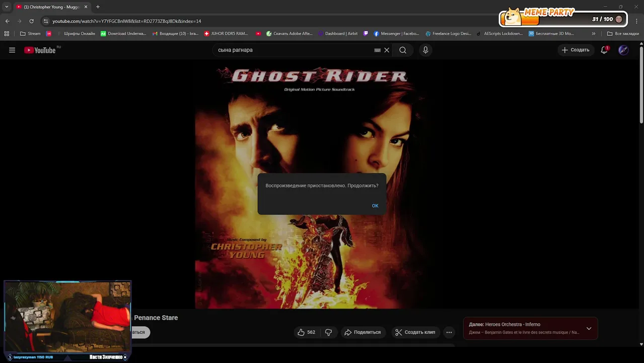Image resolution: width=644 pixels, height=363 pixels.
Task: Like the video with thumbs-up 562
Action: (x=307, y=332)
